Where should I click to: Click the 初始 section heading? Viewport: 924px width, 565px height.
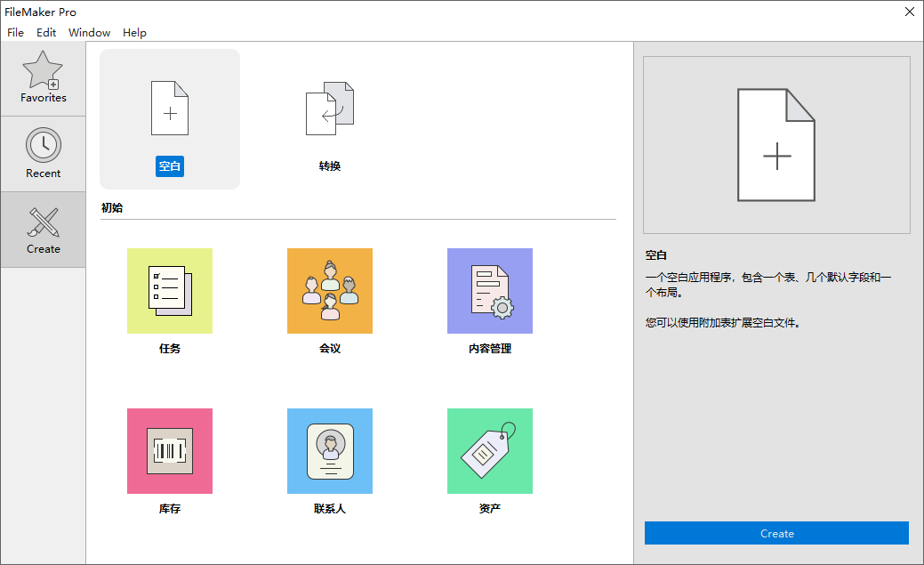click(112, 207)
